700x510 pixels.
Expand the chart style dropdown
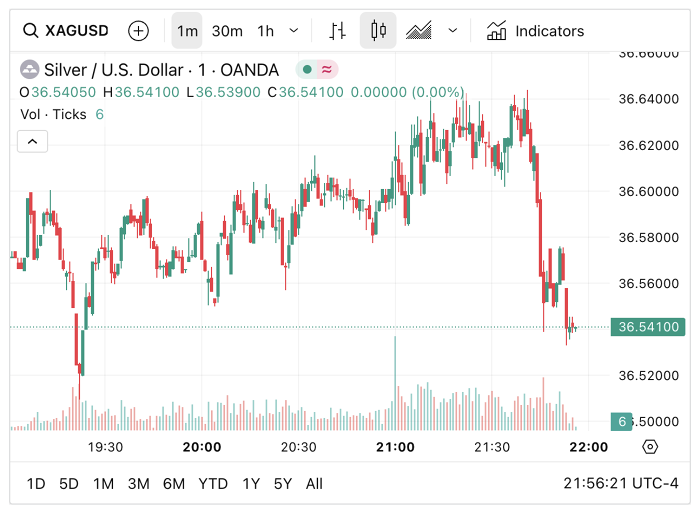[x=453, y=31]
